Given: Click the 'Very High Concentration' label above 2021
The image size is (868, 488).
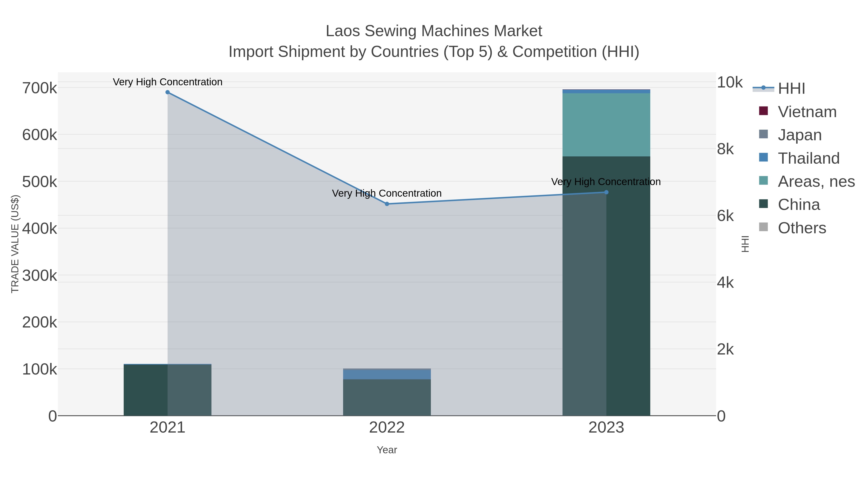Looking at the screenshot, I should coord(168,82).
